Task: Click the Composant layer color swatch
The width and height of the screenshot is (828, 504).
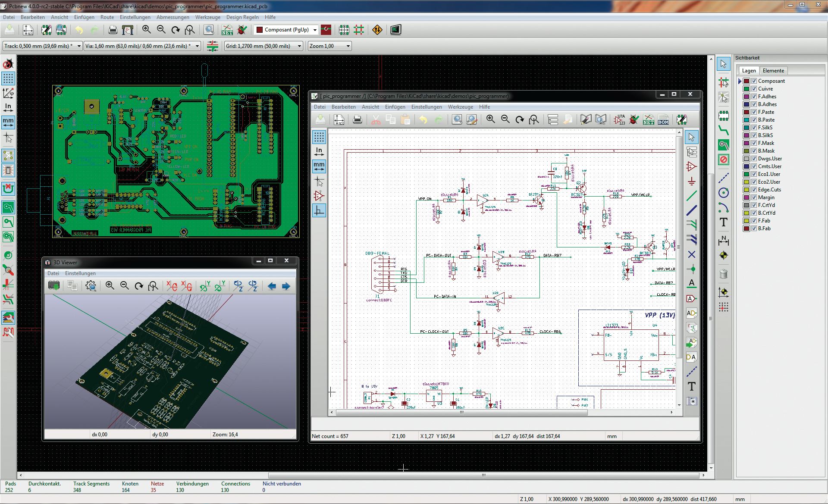Action: [746, 81]
